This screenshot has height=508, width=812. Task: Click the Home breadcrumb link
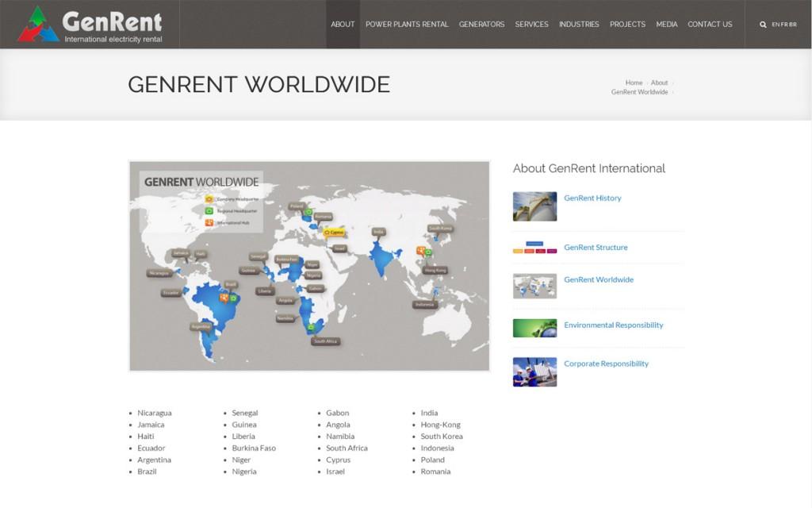[x=634, y=83]
